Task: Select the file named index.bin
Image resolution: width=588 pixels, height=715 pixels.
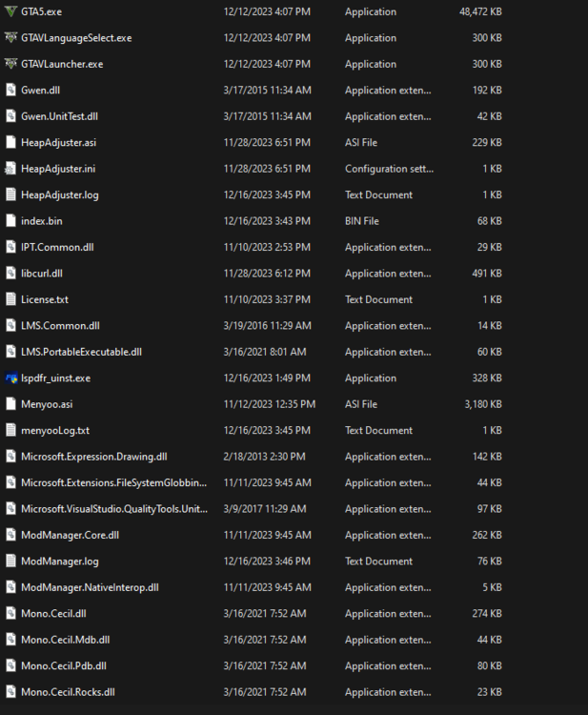Action: pos(42,221)
